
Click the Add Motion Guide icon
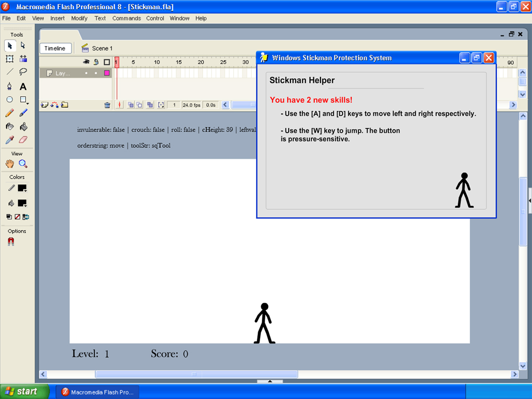[55, 105]
